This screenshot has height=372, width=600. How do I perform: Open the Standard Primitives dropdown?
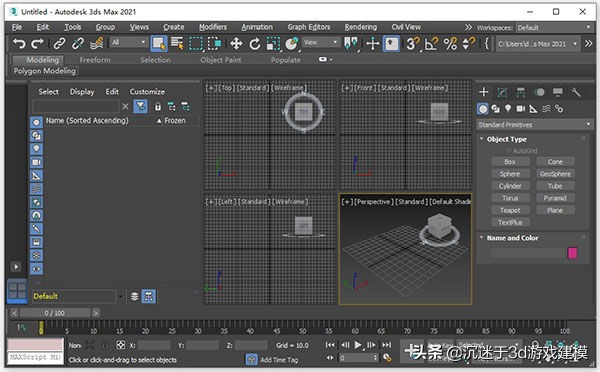[535, 125]
